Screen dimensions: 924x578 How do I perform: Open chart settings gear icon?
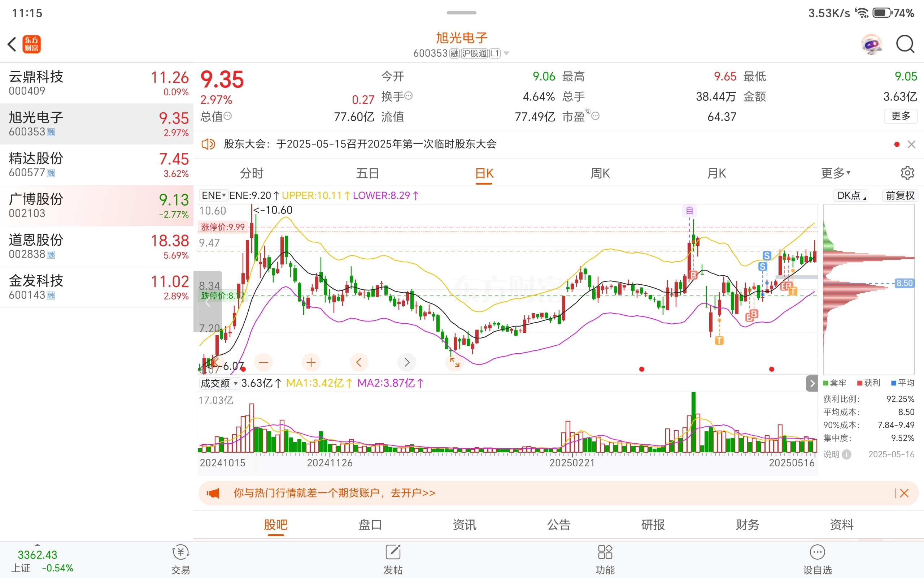coord(908,173)
